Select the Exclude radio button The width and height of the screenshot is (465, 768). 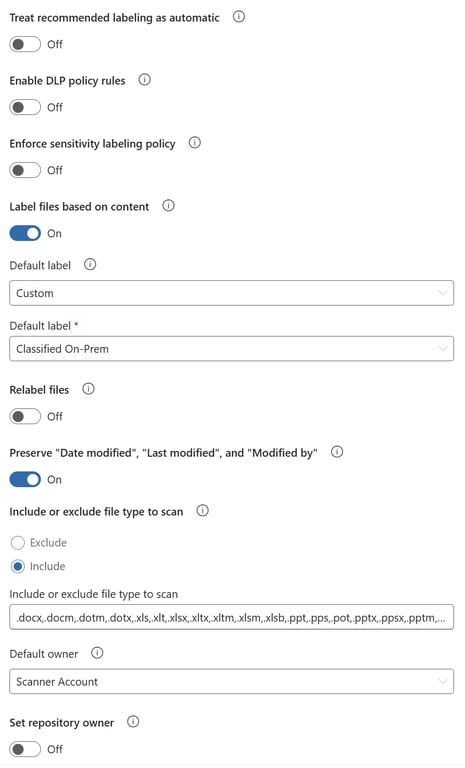point(18,543)
